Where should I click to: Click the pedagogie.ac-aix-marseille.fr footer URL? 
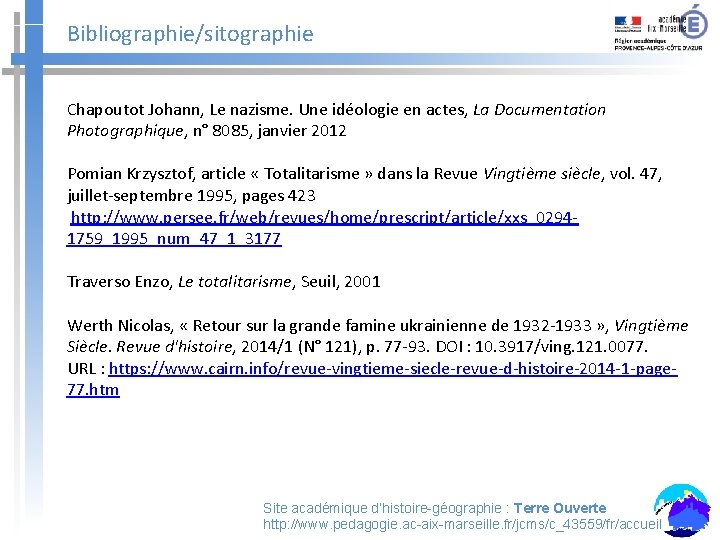(462, 524)
